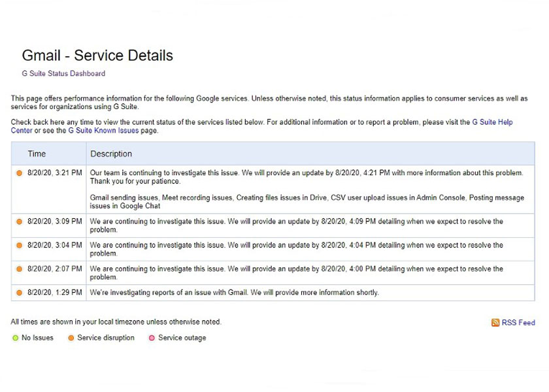Select the Gmail - Service Details heading
549x392 pixels.
point(97,56)
